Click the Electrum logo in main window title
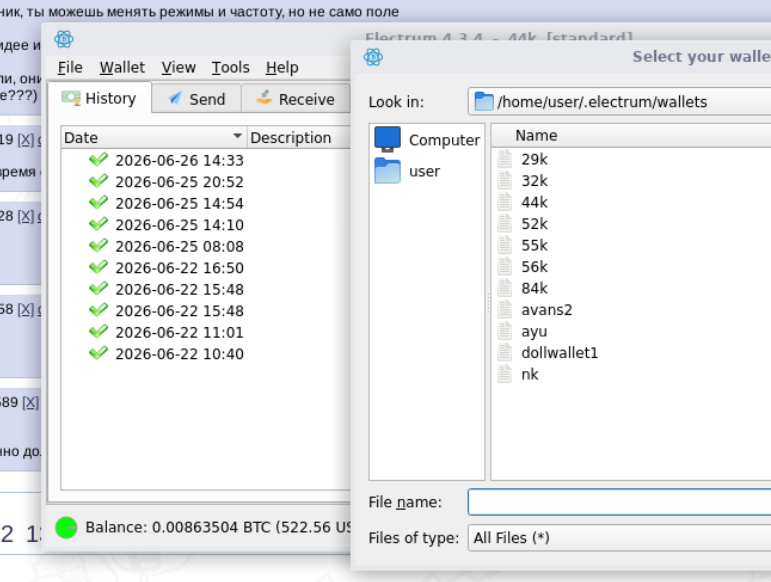 click(x=64, y=39)
